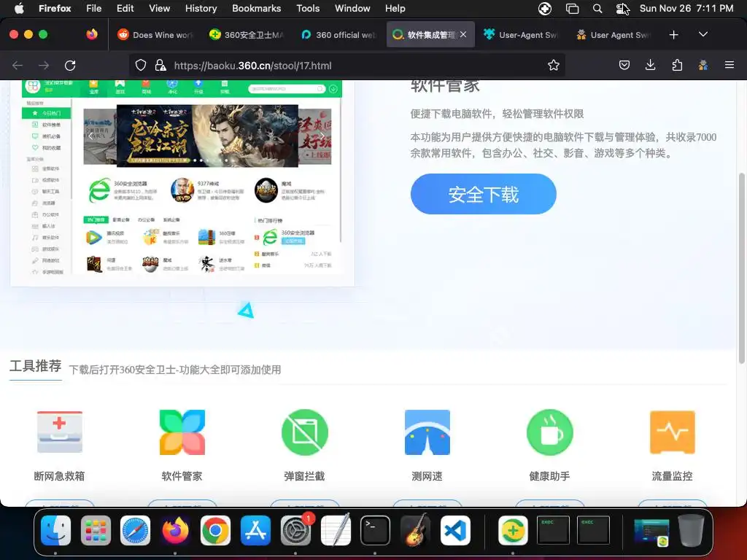Open Finder from the Dock
This screenshot has height=560, width=747.
point(55,530)
